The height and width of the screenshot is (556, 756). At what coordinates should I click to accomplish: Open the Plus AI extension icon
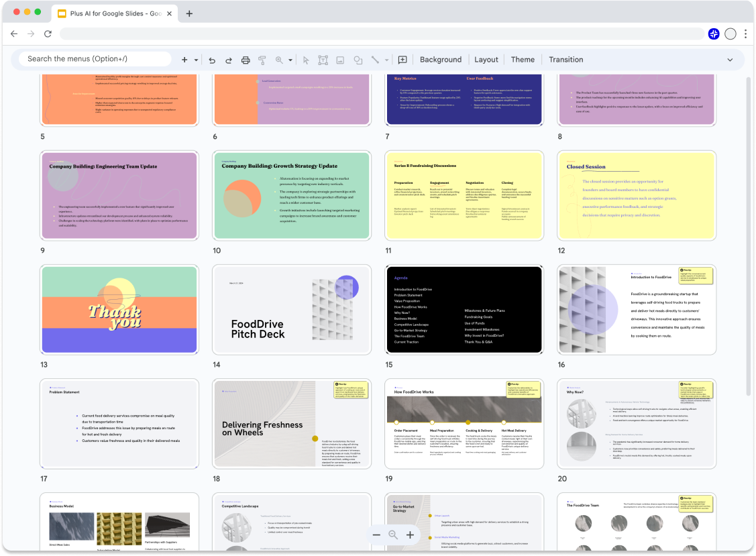[714, 34]
